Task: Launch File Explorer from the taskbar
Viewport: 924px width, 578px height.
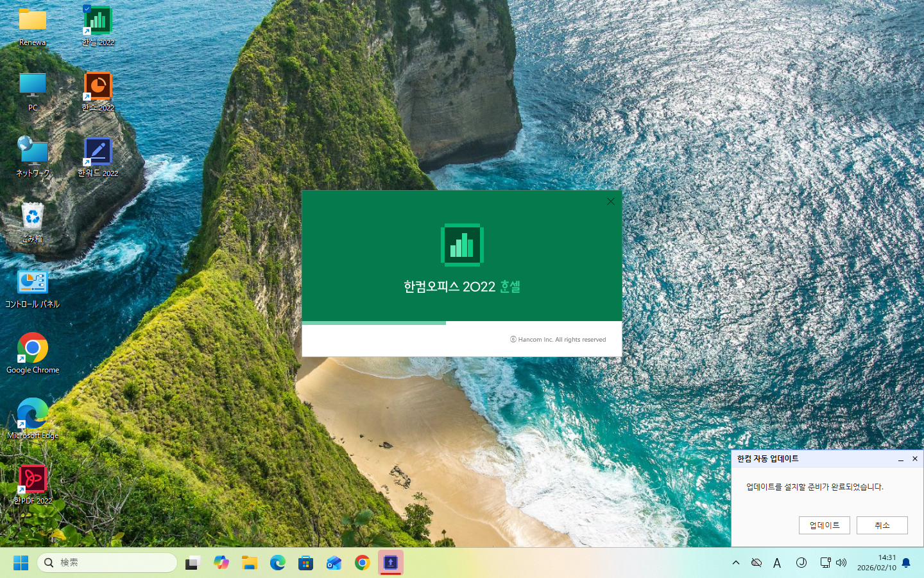Action: tap(250, 563)
